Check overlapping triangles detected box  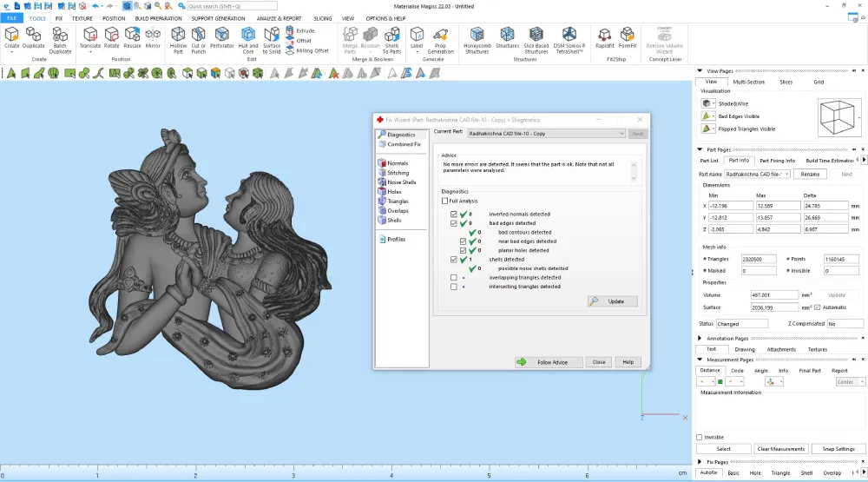pos(454,278)
